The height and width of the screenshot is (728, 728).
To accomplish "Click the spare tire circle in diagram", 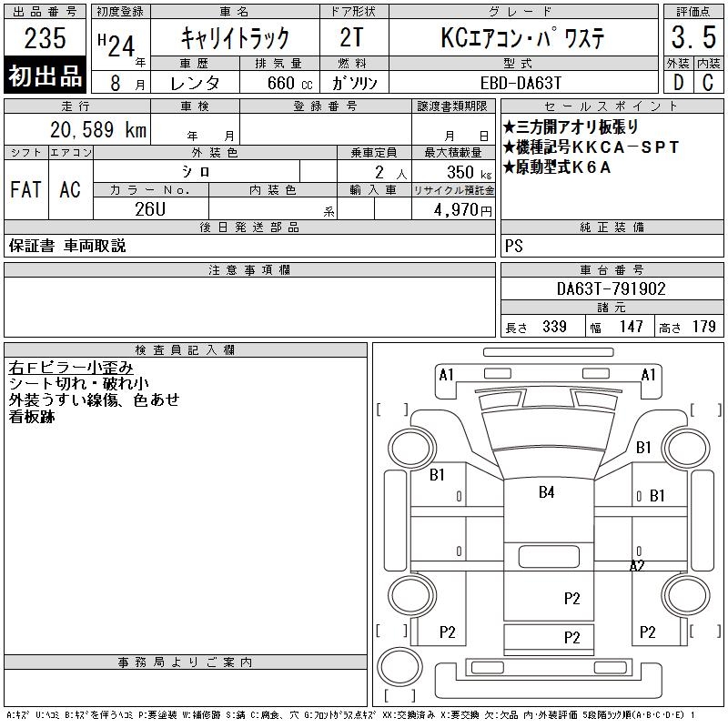I will 399,667.
